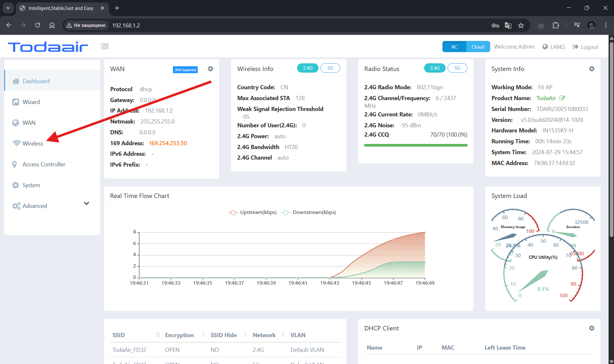Open System Info settings gear
614x364 pixels.
pos(592,69)
